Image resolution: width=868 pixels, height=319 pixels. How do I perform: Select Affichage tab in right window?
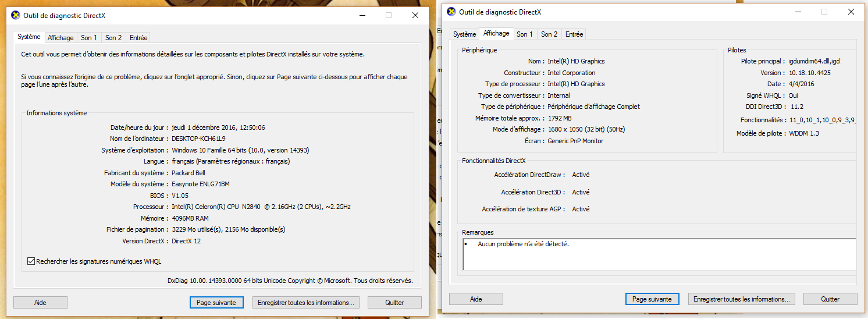[x=496, y=33]
